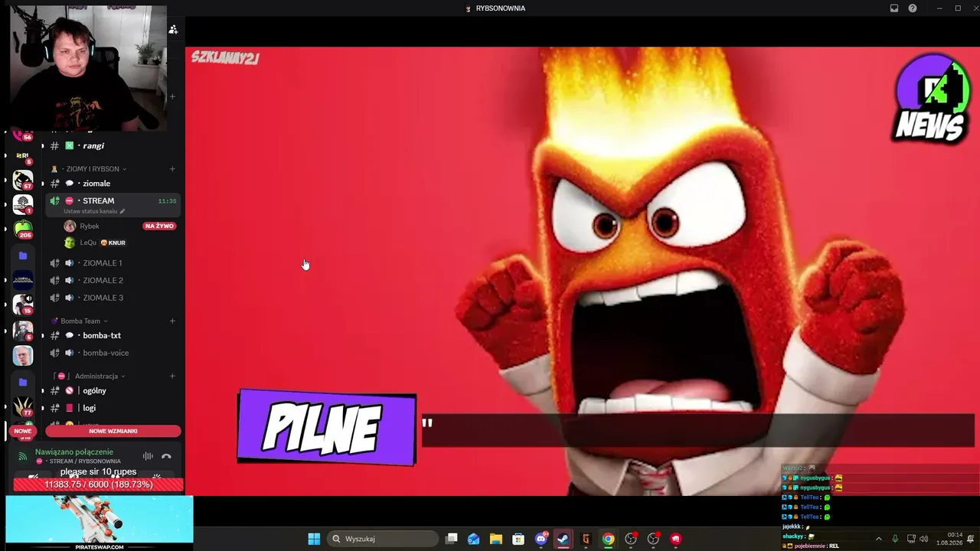Open Microsoft Store from the taskbar
This screenshot has height=551, width=980.
coord(518,539)
